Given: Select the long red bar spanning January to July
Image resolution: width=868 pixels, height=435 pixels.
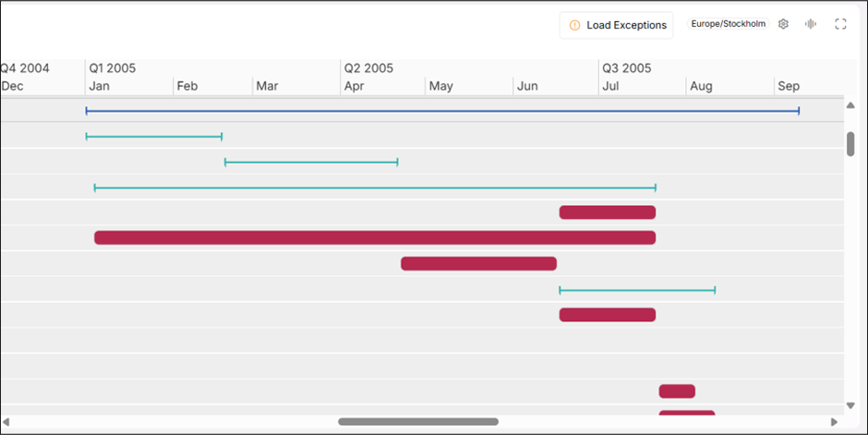Looking at the screenshot, I should [375, 238].
